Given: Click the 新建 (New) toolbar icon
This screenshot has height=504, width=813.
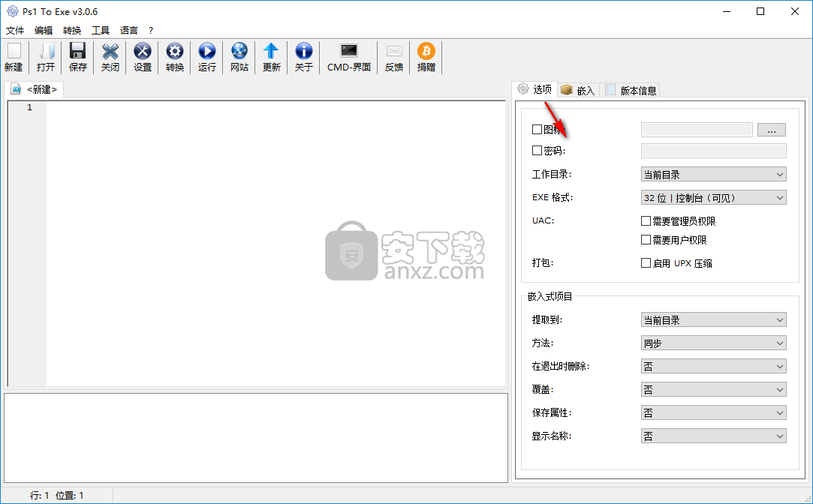Looking at the screenshot, I should (x=14, y=51).
